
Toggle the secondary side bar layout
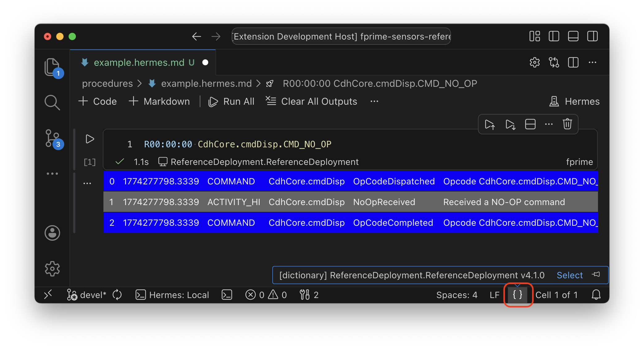coord(592,36)
